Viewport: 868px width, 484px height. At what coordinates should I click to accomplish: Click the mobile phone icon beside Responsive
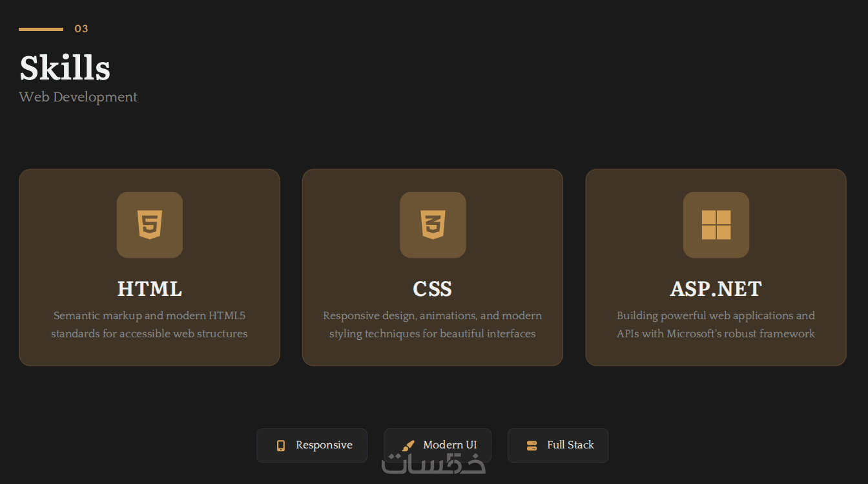tap(281, 445)
